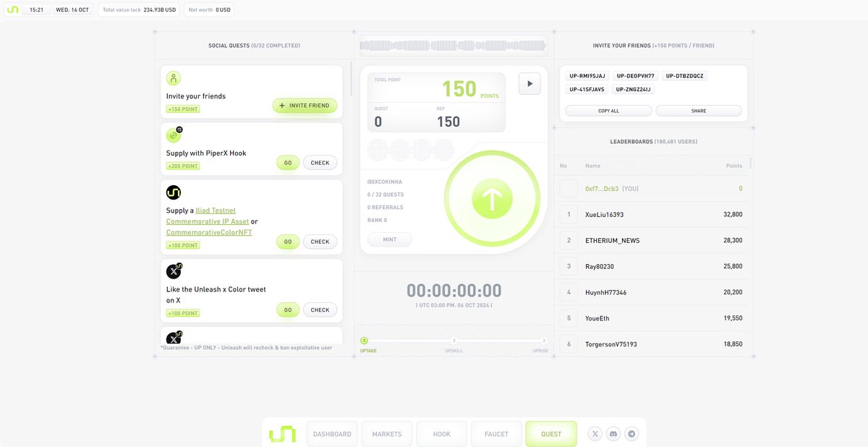Viewport: 868px width, 447px height.
Task: Select leaderboard row Ray80230
Action: pos(654,266)
